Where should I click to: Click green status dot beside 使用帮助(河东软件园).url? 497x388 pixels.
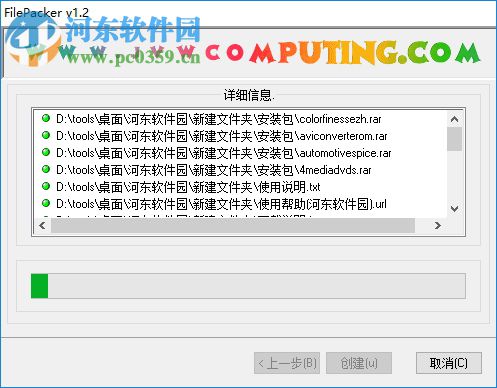point(46,203)
